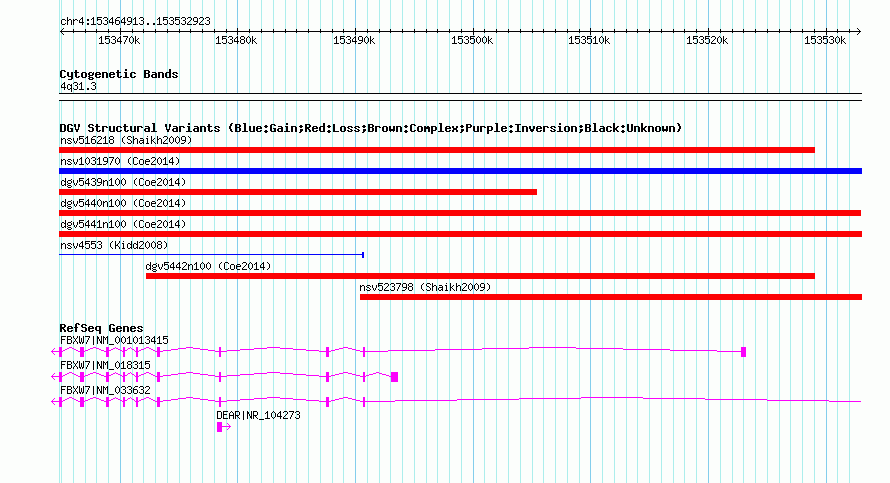Click the nsv516218 (Shaikh2009) label
The image size is (890, 483).
pyautogui.click(x=126, y=140)
